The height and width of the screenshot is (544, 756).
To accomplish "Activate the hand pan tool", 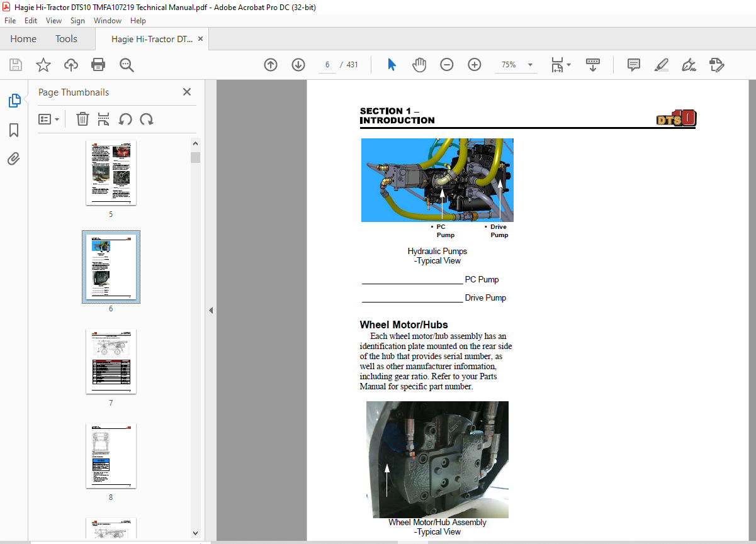I will click(419, 65).
